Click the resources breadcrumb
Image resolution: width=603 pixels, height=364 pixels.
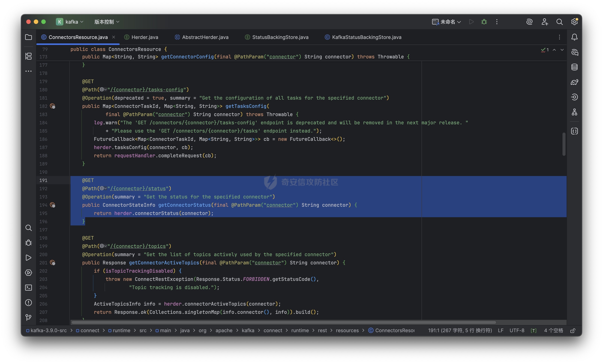pyautogui.click(x=347, y=330)
